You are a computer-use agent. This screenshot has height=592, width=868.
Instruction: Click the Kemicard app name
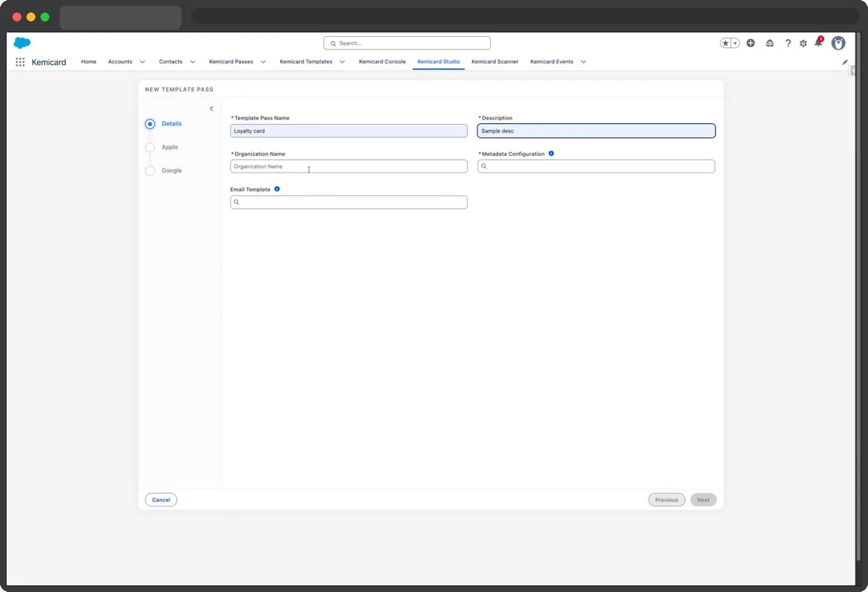tap(49, 62)
